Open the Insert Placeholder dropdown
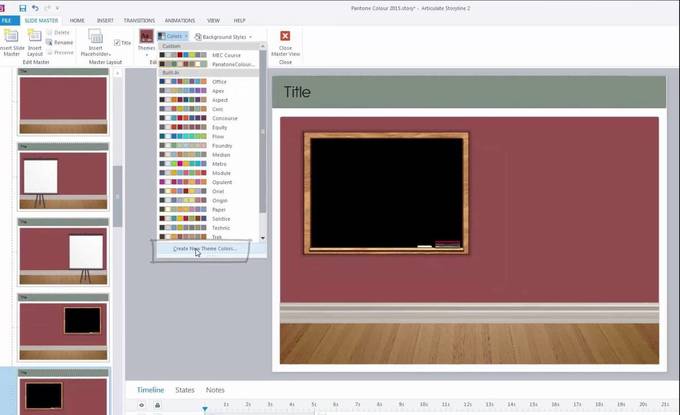The width and height of the screenshot is (680, 415). (x=96, y=42)
